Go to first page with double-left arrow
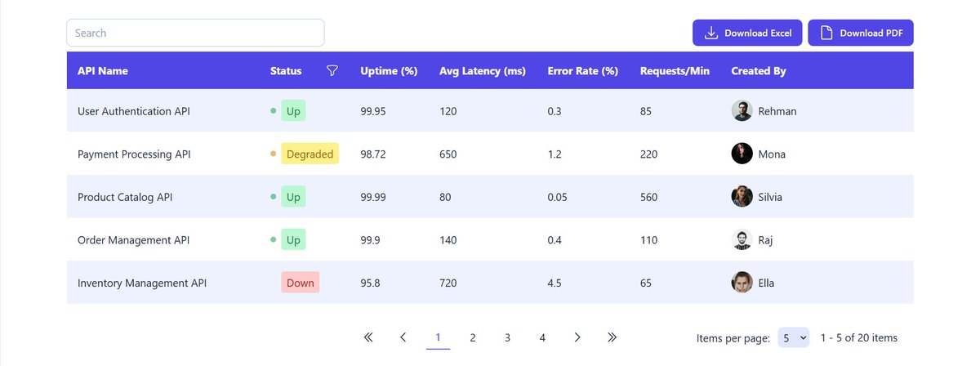980x366 pixels. (367, 337)
